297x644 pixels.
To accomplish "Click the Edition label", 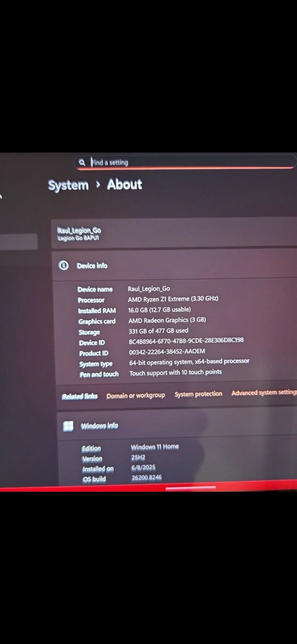I will tap(91, 448).
